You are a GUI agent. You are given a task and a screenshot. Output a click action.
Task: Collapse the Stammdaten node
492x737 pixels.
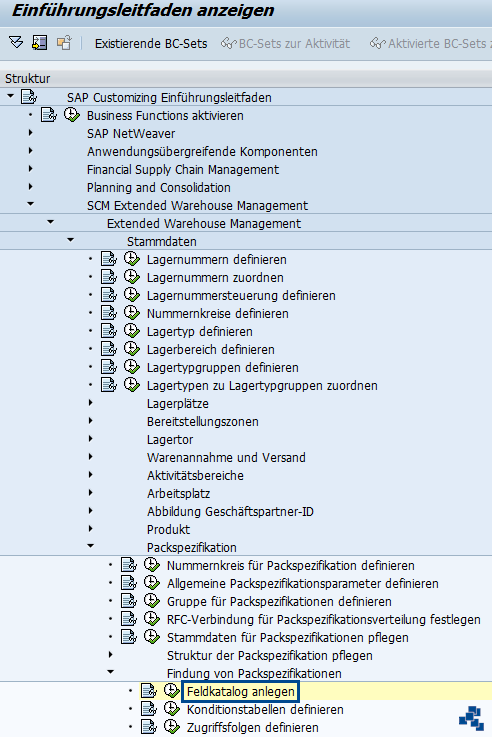coord(70,240)
